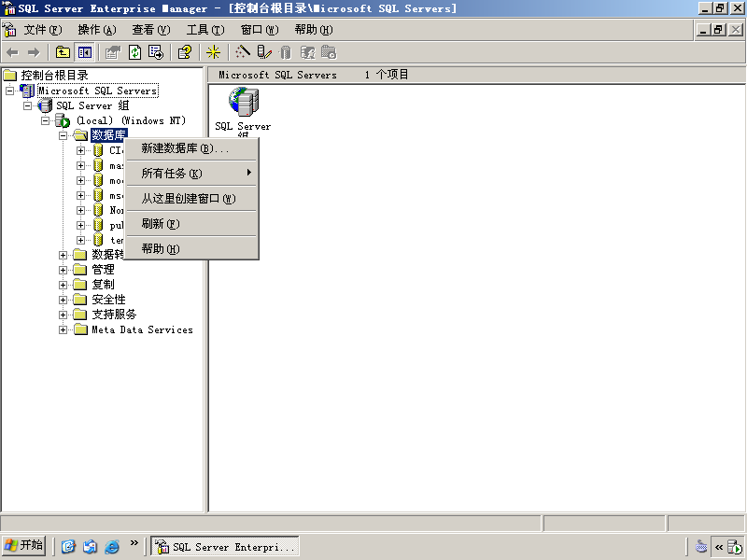Select the 管理 tree item
747x560 pixels.
point(103,270)
